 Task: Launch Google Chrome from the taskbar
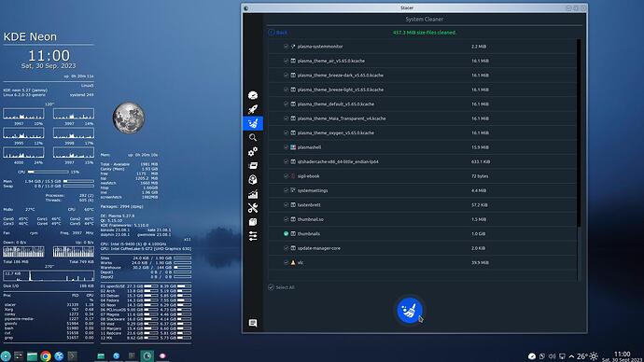(x=46, y=355)
